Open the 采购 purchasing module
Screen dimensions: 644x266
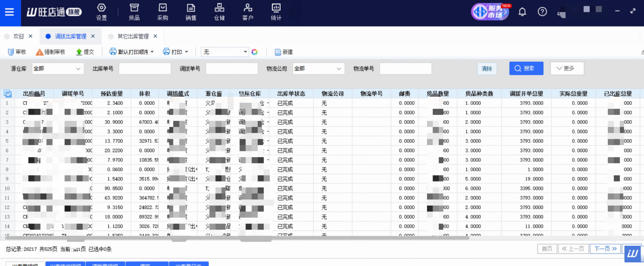[162, 12]
